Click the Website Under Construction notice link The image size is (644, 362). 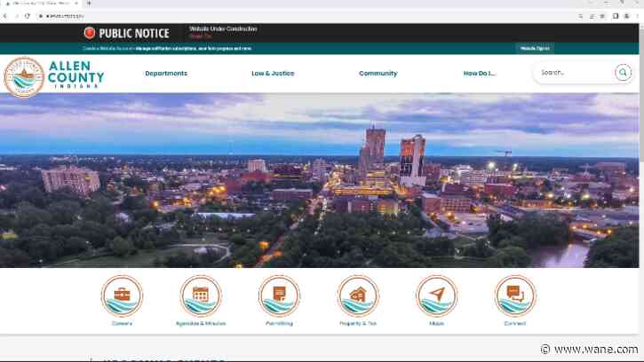tap(223, 28)
